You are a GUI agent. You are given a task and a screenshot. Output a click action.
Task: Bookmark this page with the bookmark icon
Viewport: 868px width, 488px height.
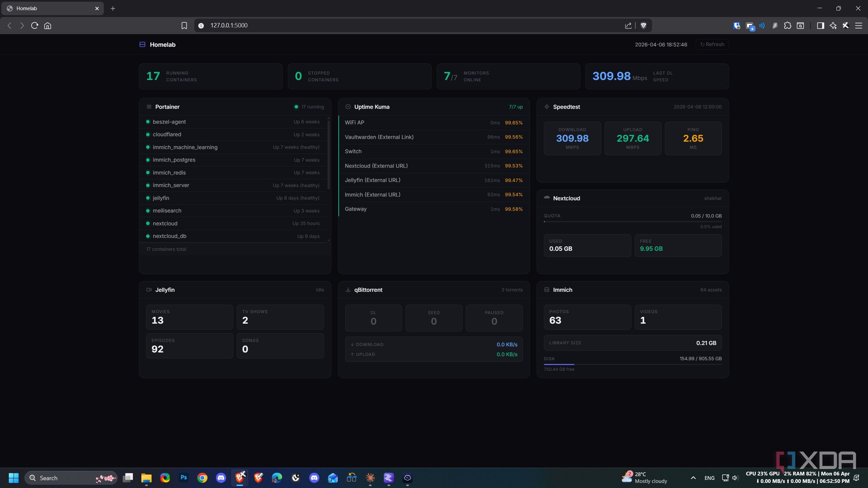pos(184,25)
